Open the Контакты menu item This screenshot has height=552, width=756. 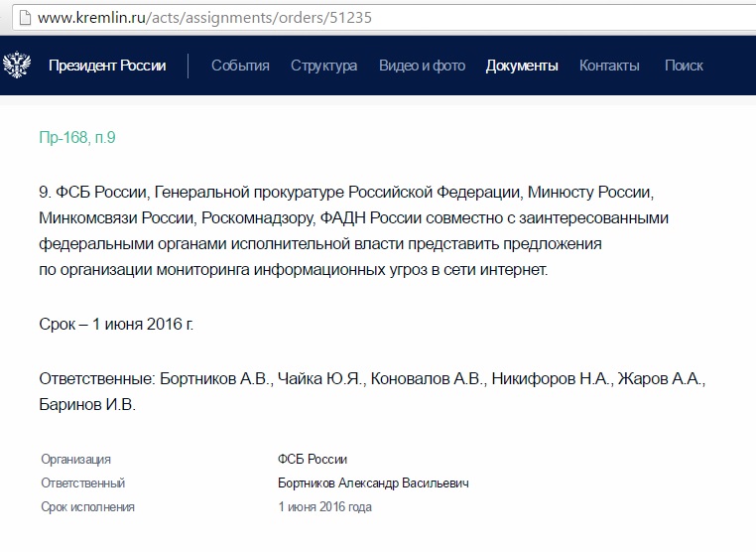[609, 66]
